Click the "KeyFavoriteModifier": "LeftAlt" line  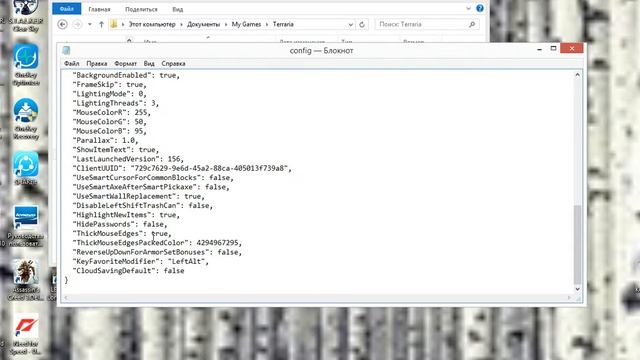point(140,262)
